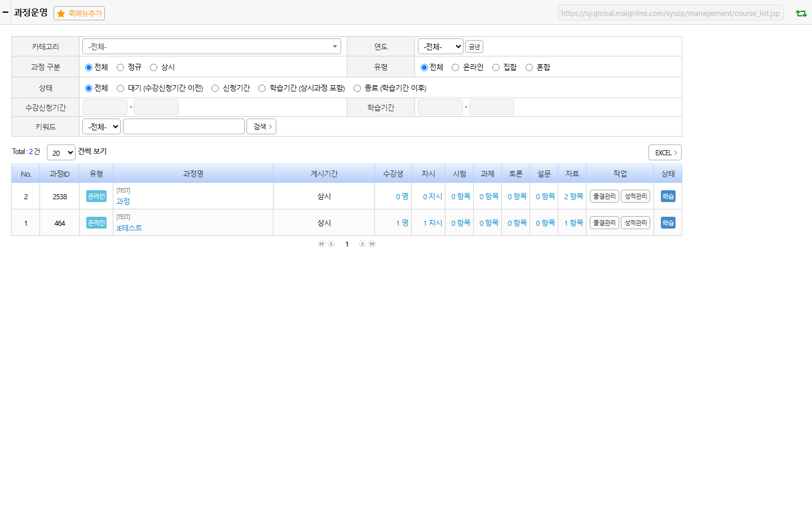
Task: Select 학습기간 (상시과정 포함) status
Action: [x=262, y=88]
